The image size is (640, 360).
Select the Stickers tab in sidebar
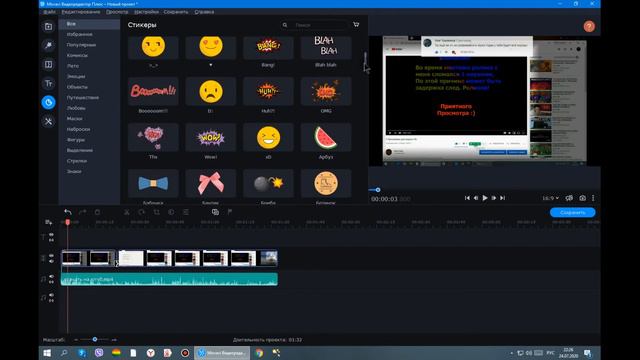(48, 102)
